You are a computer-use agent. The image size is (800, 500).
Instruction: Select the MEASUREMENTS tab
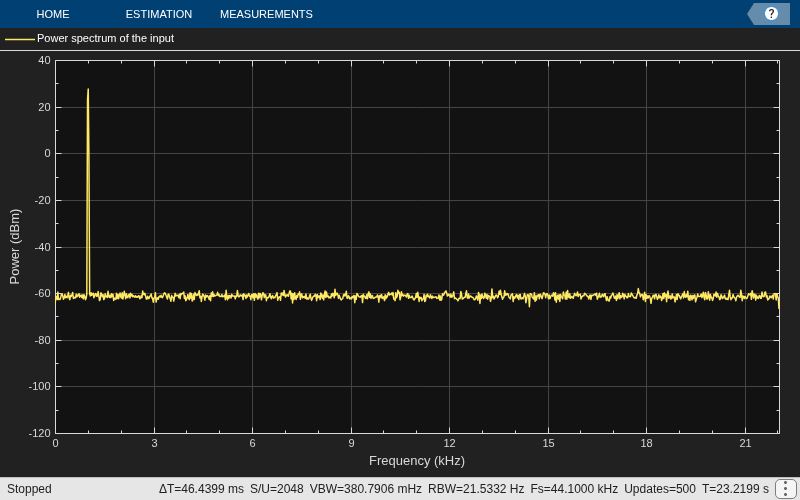(266, 14)
